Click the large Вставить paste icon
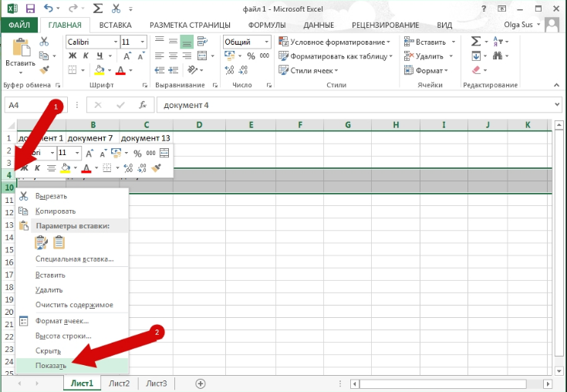This screenshot has width=567, height=392. click(x=21, y=47)
